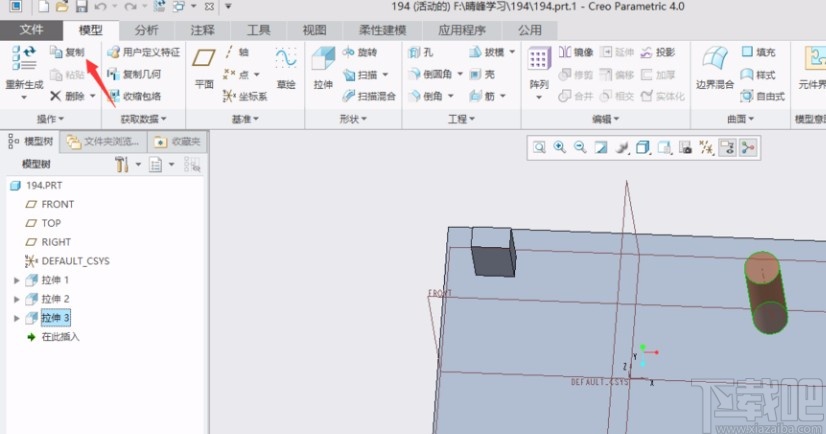
Task: Select the 坐标系 coordinate system tool
Action: (x=245, y=96)
